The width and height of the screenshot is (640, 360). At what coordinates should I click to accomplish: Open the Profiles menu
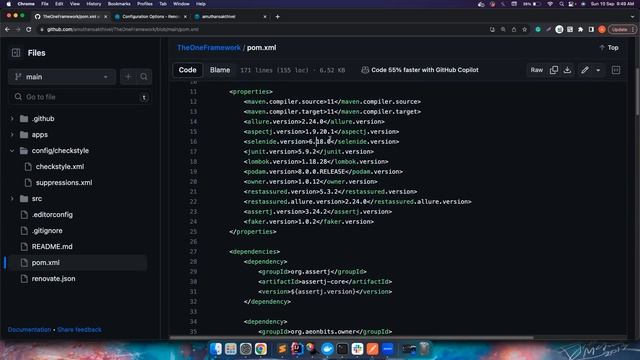click(x=145, y=4)
